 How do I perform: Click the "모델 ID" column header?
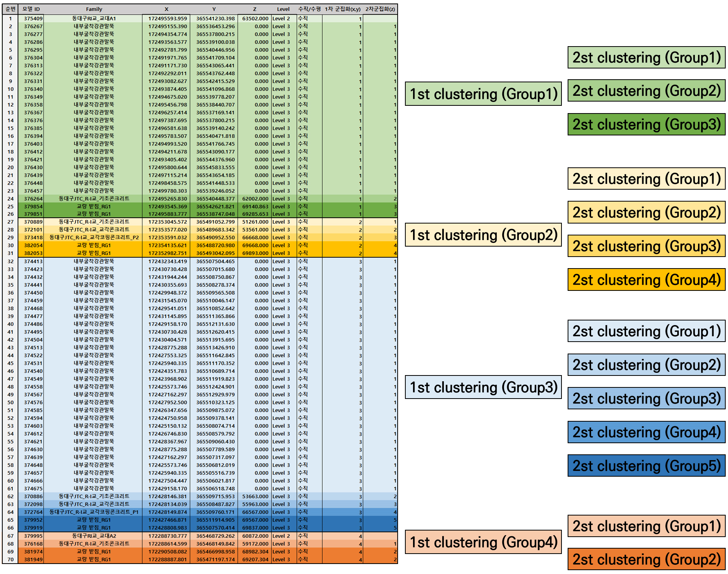(x=31, y=9)
